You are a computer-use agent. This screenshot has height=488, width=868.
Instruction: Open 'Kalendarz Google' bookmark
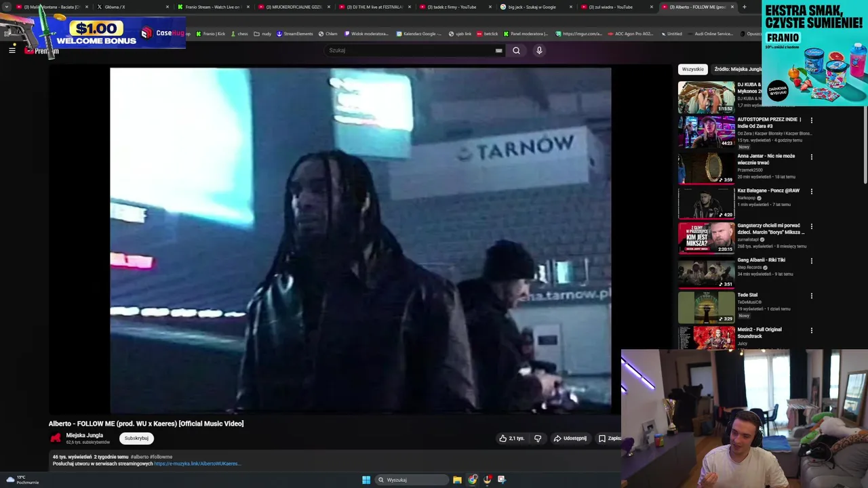tap(419, 33)
